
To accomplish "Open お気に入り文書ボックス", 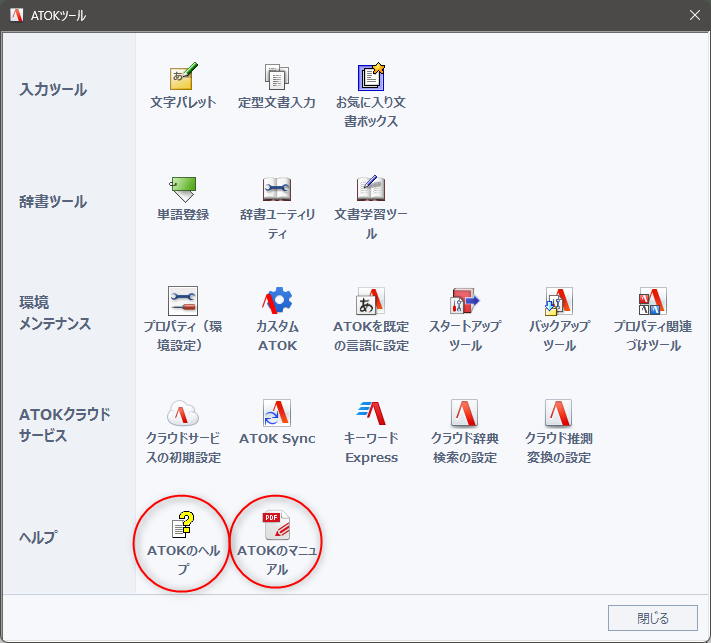I will [371, 95].
